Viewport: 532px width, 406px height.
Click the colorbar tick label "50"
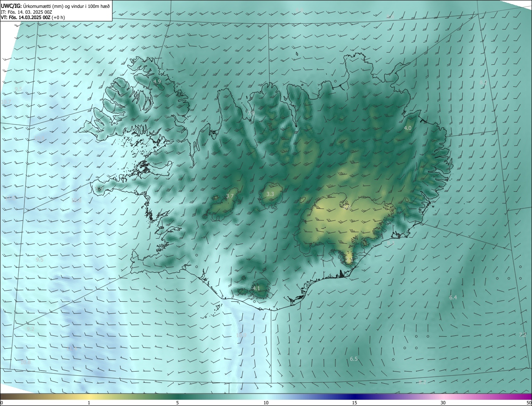[x=529, y=403]
